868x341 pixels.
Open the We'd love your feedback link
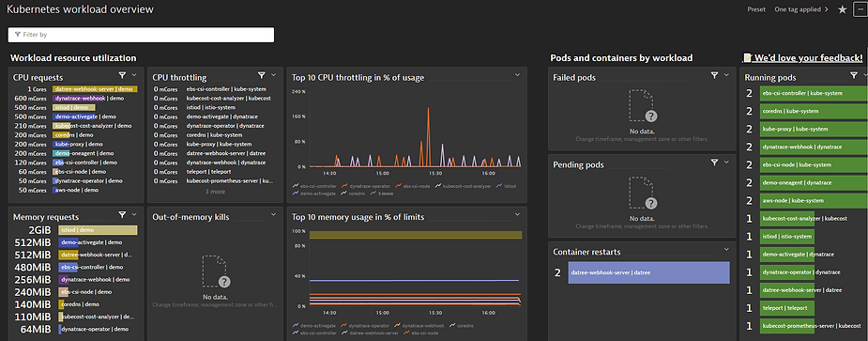[802, 57]
